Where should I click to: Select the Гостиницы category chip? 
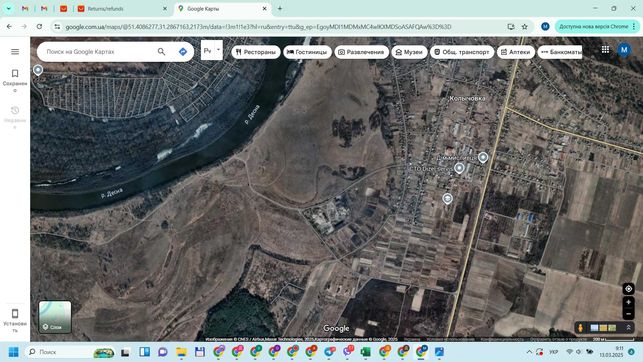pyautogui.click(x=307, y=52)
